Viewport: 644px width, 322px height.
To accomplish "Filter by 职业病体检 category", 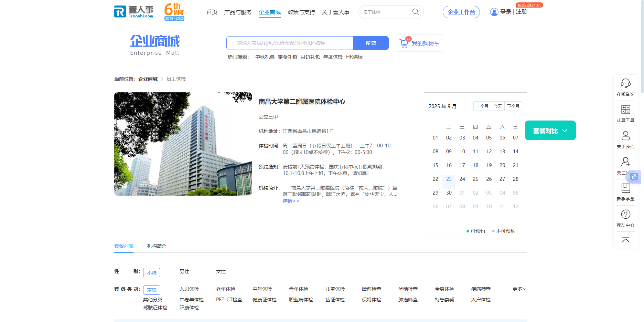I will 301,300.
